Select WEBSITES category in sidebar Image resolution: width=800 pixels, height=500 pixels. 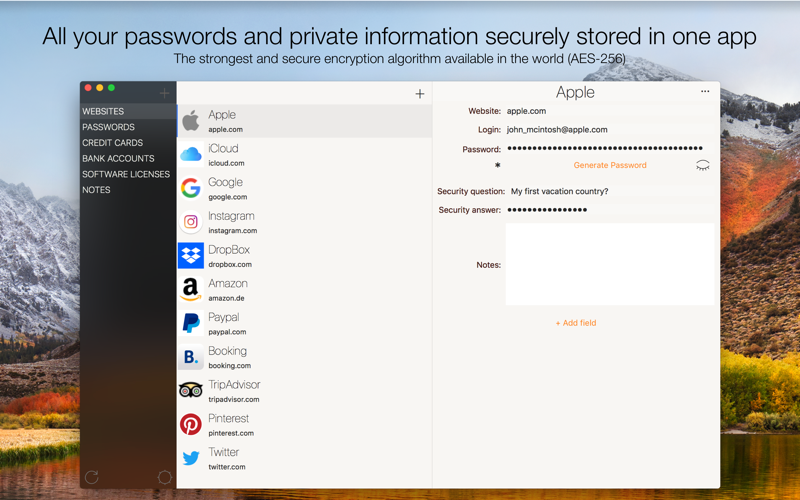[x=103, y=111]
